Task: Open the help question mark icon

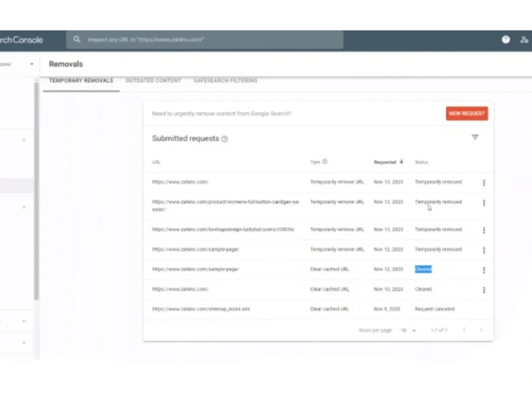Action: [x=505, y=40]
